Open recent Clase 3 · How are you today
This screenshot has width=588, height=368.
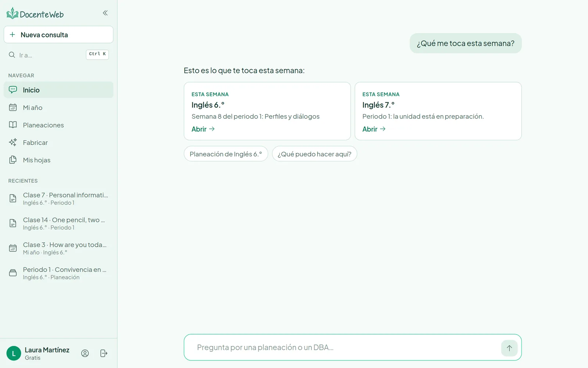coord(58,248)
